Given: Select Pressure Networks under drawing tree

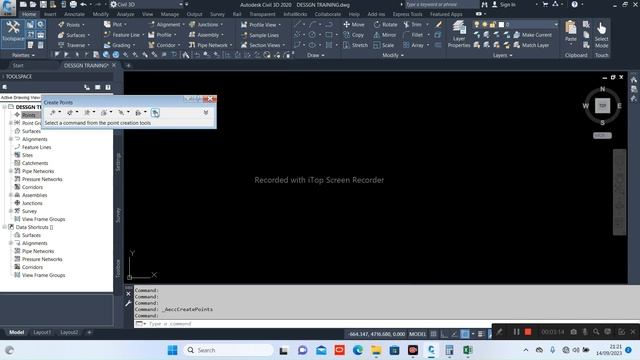Looking at the screenshot, I should [42, 179].
